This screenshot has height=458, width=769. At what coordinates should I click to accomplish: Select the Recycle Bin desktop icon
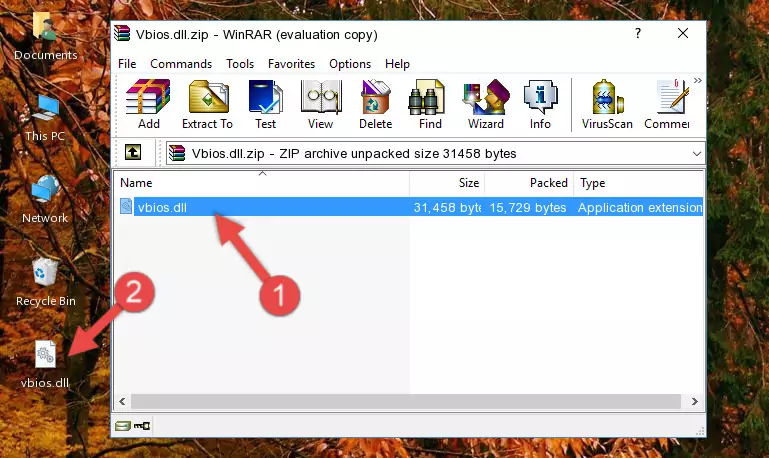(x=46, y=283)
